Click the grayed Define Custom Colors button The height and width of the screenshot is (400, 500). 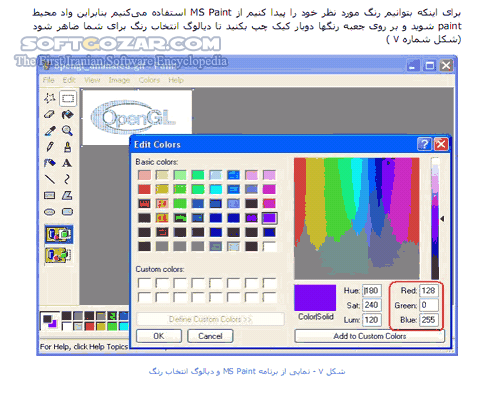pos(210,319)
